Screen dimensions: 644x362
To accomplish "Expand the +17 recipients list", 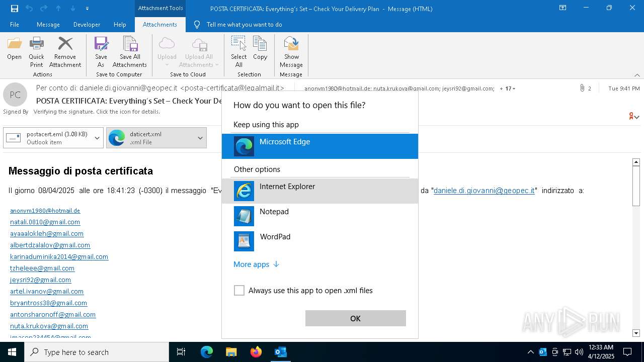I will (508, 88).
